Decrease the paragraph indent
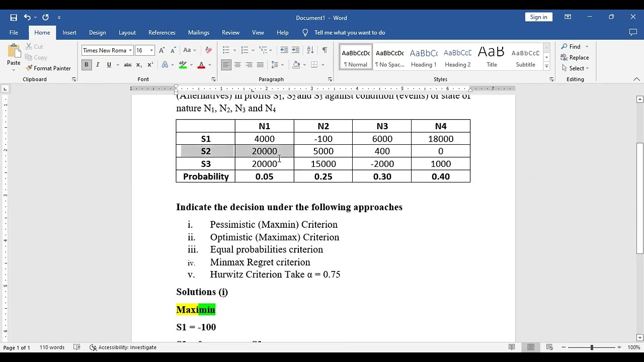644x362 pixels. pos(284,50)
